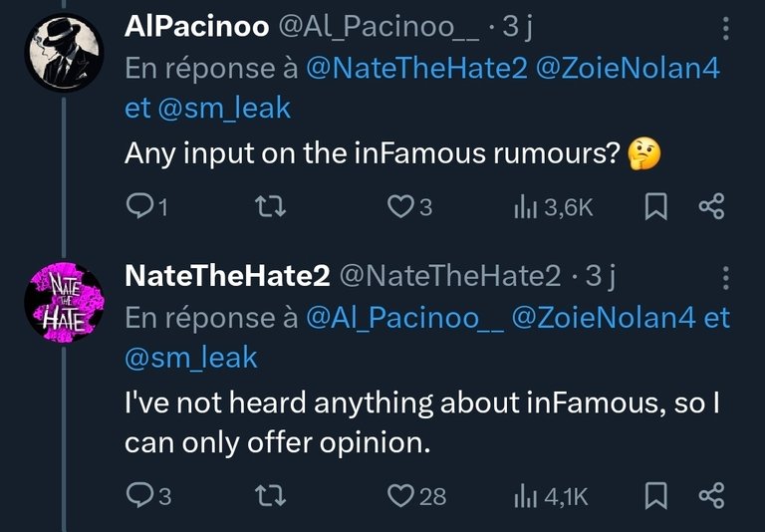Viewport: 765px width, 532px height.
Task: Bookmark NateTheHate2's reply
Action: (655, 495)
